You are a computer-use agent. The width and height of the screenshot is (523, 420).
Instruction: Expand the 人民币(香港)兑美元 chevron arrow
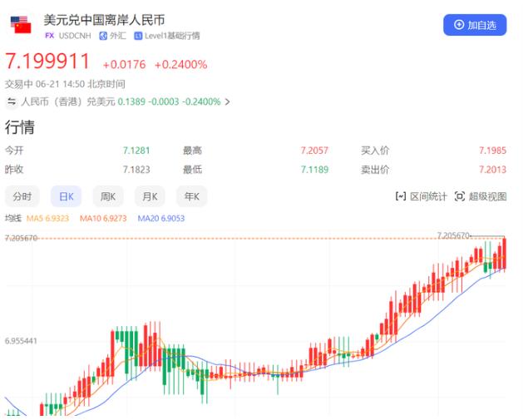point(227,101)
